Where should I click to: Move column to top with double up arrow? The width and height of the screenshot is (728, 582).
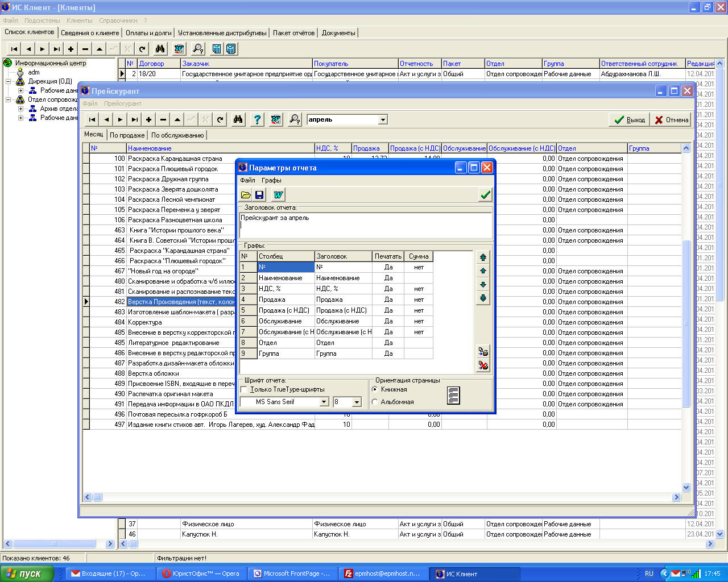tap(483, 257)
